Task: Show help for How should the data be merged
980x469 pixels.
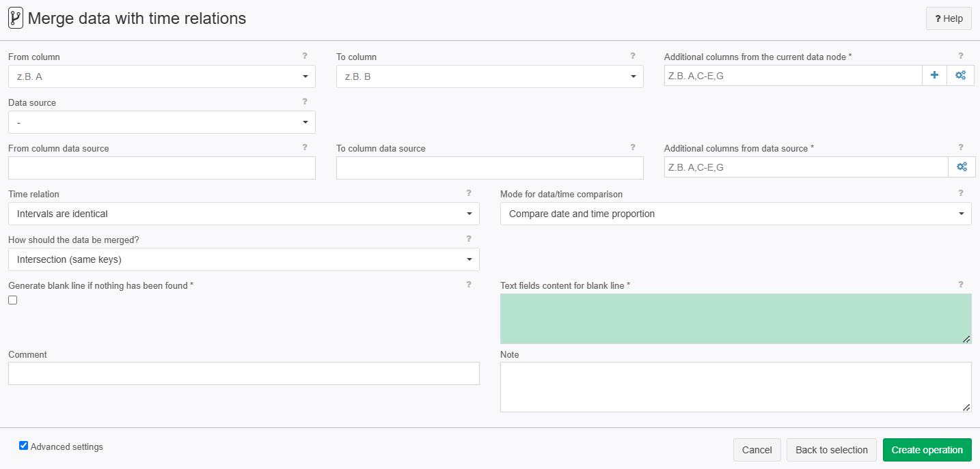Action: coord(469,239)
